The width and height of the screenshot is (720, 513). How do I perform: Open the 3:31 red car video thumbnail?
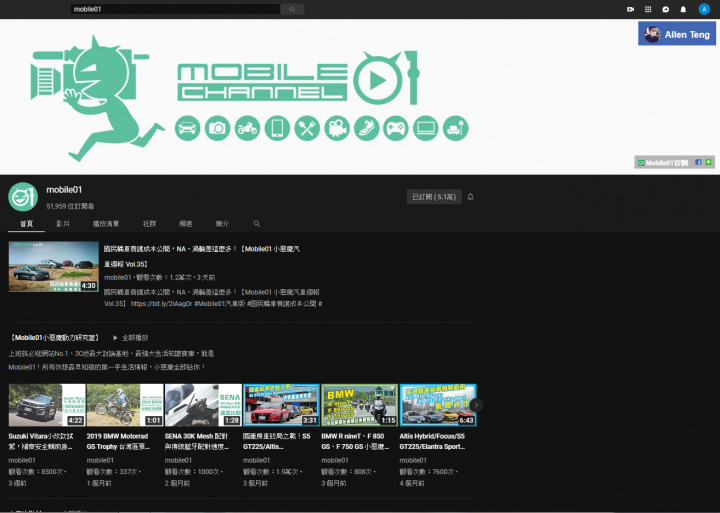tap(281, 405)
